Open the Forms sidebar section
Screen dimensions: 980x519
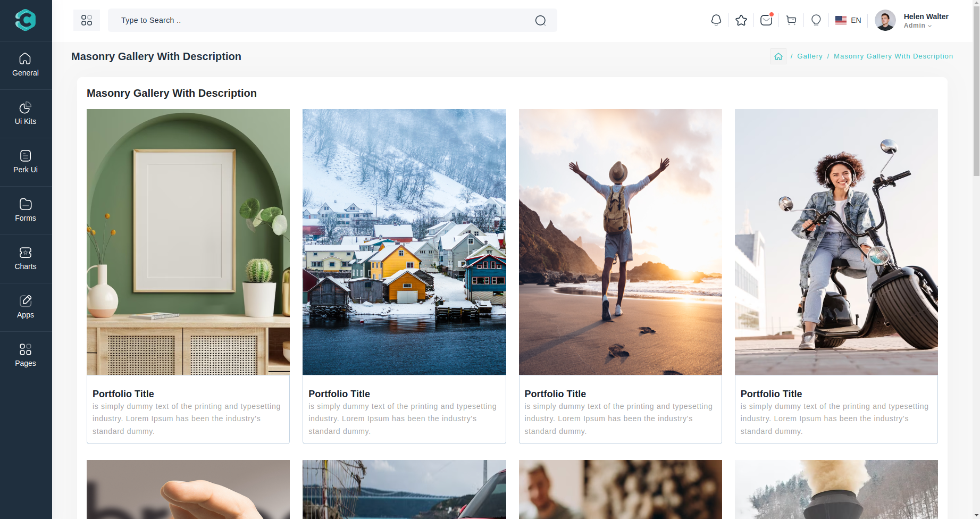26,210
